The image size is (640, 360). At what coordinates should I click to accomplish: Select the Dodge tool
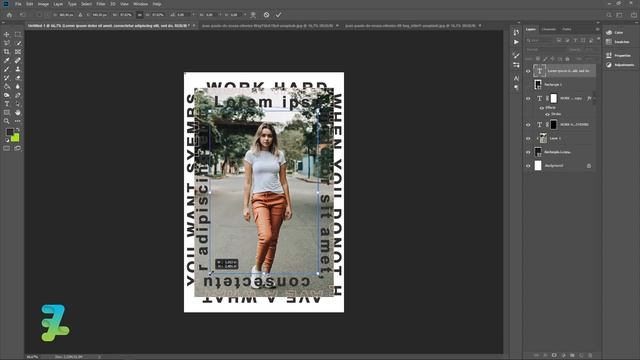7,95
